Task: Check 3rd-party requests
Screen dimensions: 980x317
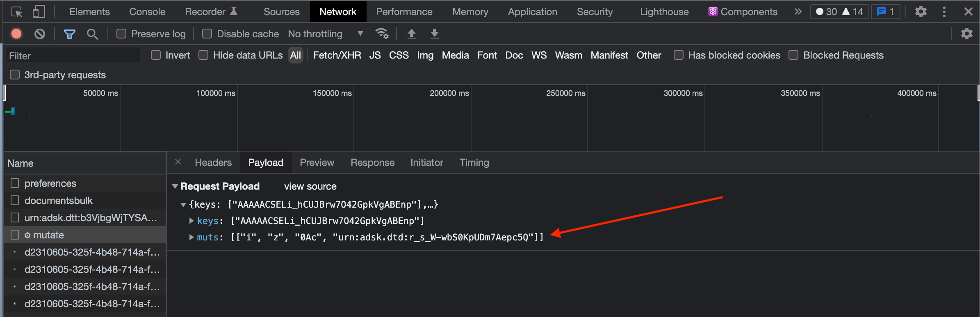Action: tap(15, 75)
